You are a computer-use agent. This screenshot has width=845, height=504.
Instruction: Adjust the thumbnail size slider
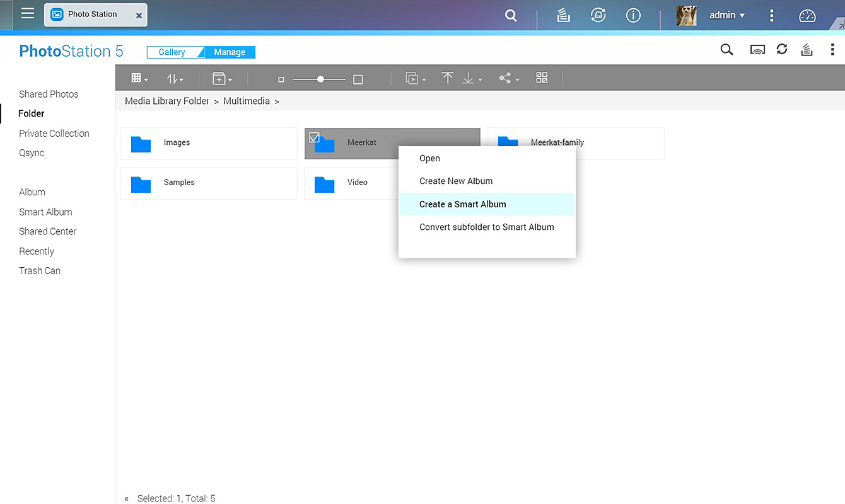click(320, 79)
